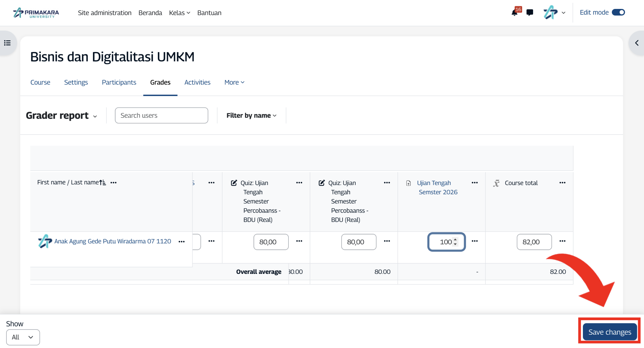Click the 'Overall average' row label
The height and width of the screenshot is (348, 644).
pyautogui.click(x=258, y=272)
